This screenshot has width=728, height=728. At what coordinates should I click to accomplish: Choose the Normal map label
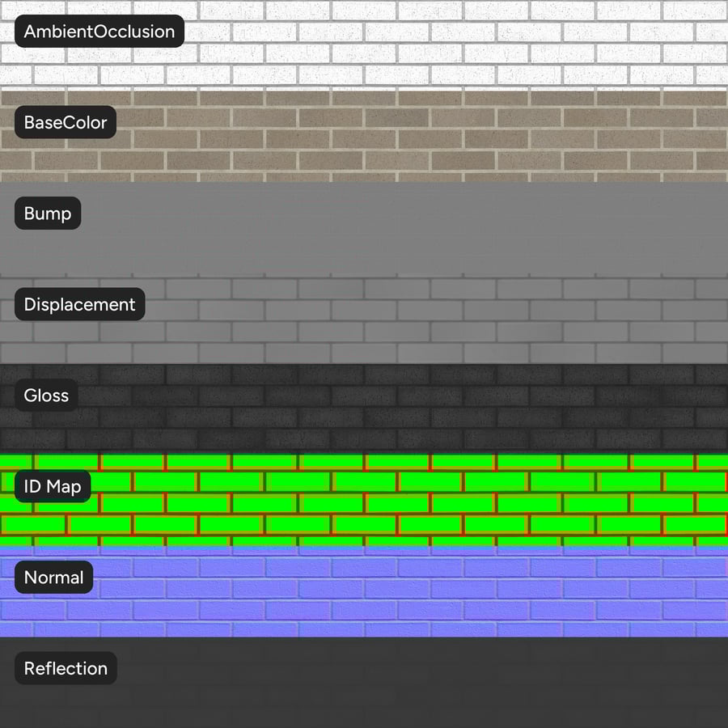[x=54, y=577]
